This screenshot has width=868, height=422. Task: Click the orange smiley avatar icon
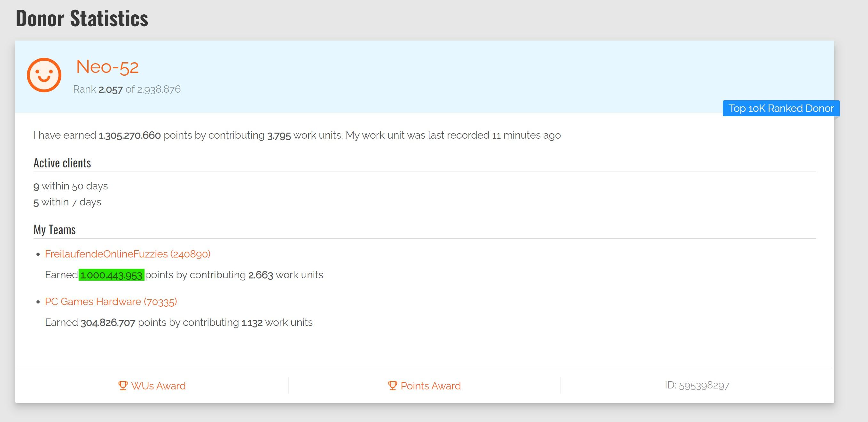[x=44, y=75]
